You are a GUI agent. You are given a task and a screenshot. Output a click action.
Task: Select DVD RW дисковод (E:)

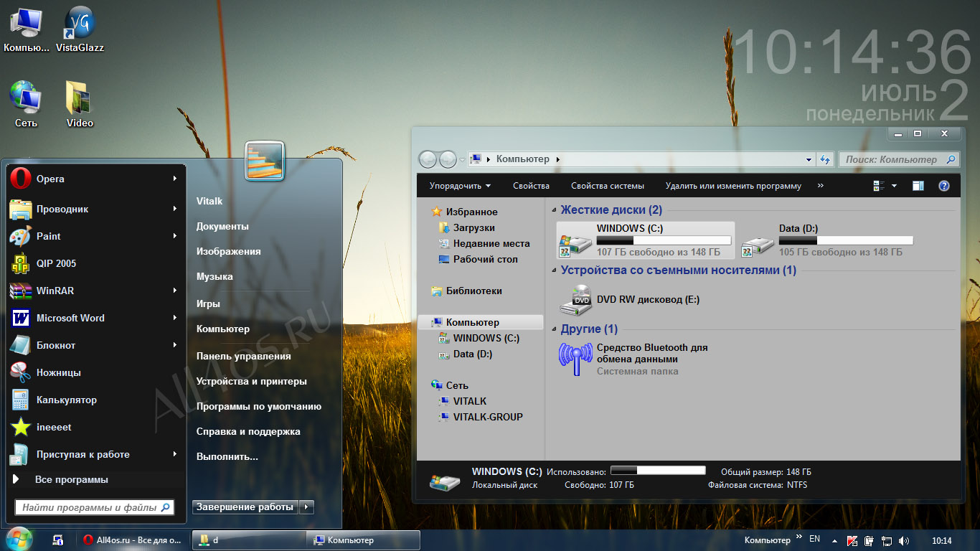coord(629,300)
